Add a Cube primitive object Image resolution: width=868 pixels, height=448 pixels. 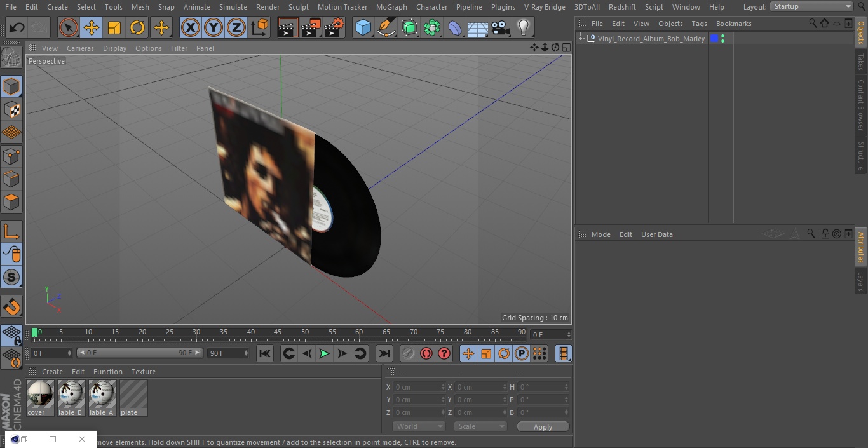pos(363,27)
